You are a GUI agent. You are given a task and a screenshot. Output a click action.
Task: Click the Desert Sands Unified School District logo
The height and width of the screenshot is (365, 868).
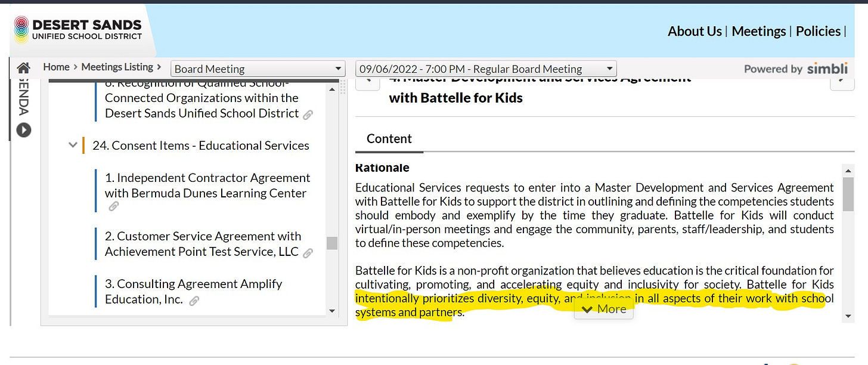tap(77, 30)
